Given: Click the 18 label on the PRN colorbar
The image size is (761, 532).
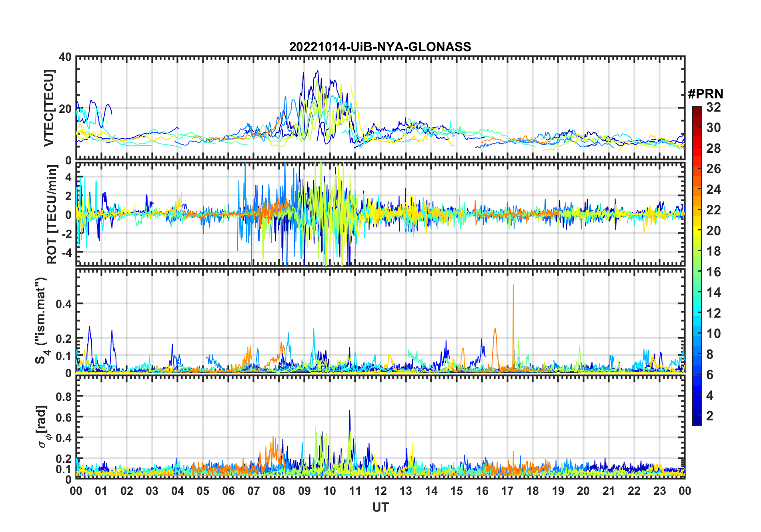Looking at the screenshot, I should coord(713,251).
